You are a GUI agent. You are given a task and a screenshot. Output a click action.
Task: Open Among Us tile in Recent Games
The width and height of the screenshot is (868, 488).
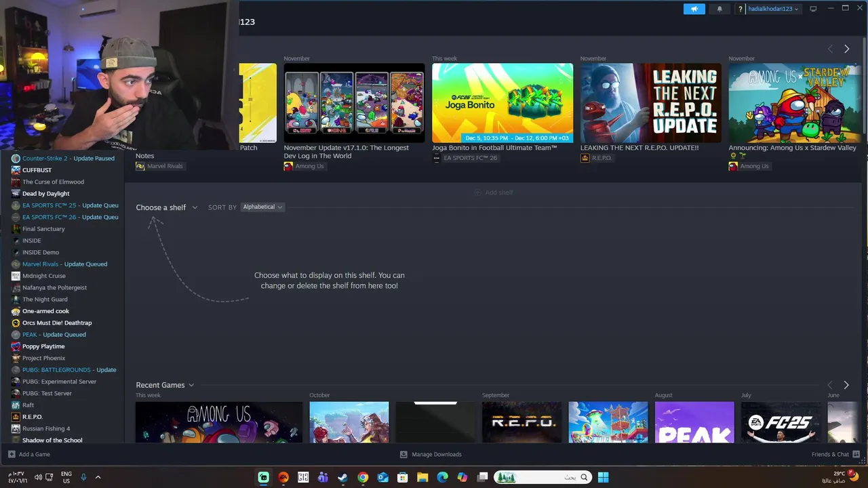tap(219, 422)
